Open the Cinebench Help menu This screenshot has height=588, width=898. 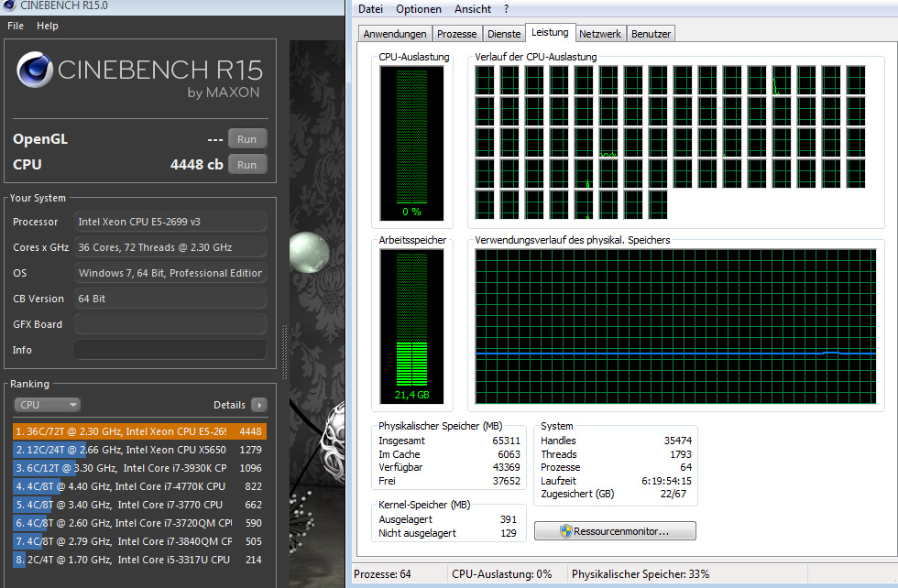click(48, 26)
